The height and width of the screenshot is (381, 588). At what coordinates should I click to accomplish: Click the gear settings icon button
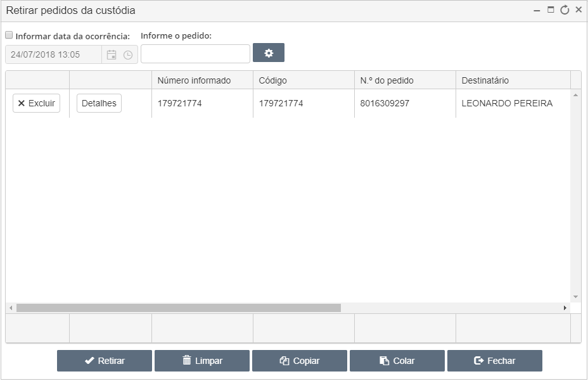pos(269,53)
